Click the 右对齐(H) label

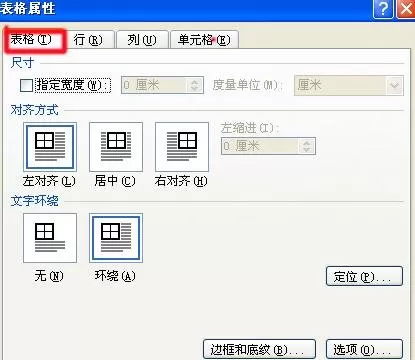[x=181, y=181]
